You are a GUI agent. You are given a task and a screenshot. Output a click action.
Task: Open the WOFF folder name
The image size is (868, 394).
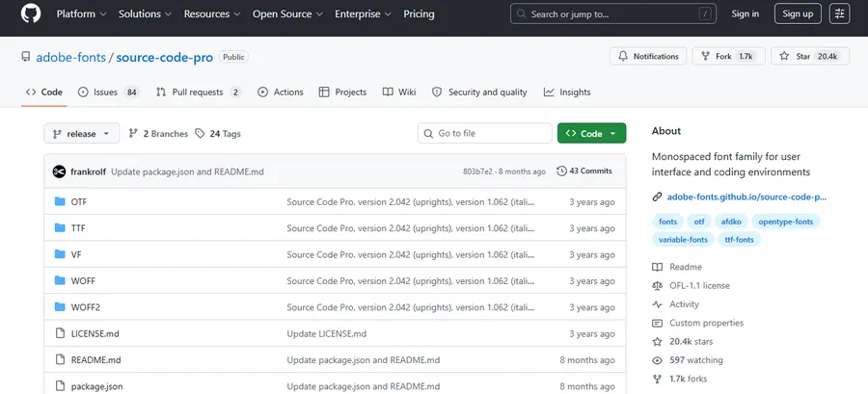tap(83, 280)
